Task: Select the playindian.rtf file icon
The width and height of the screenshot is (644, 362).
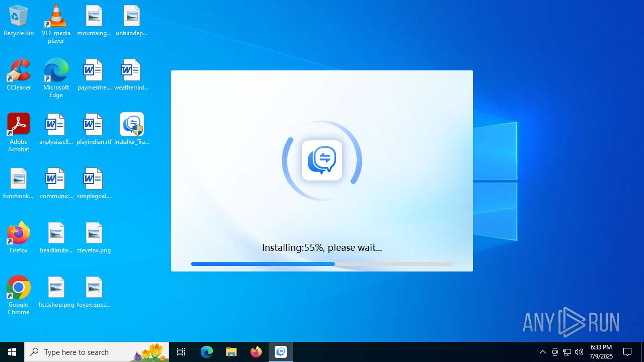Action: point(94,130)
